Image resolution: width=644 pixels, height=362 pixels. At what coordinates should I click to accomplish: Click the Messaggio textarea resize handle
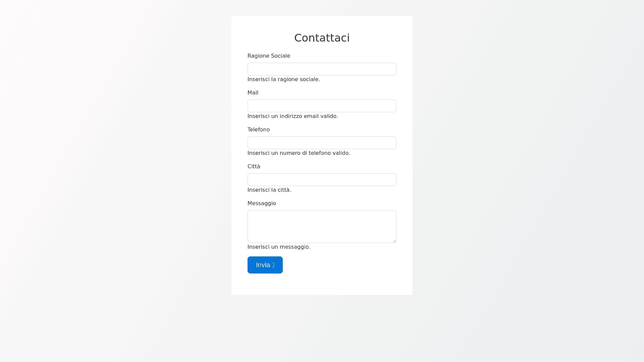(394, 241)
